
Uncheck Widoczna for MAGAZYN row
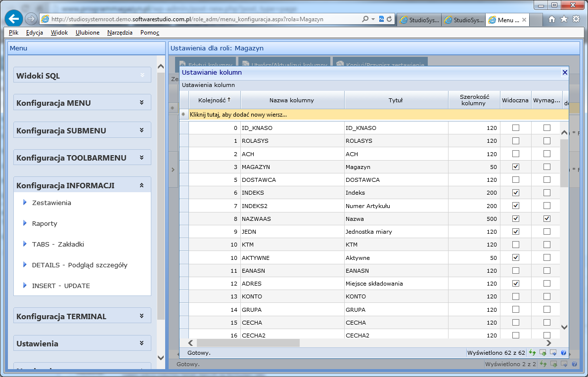pyautogui.click(x=516, y=167)
